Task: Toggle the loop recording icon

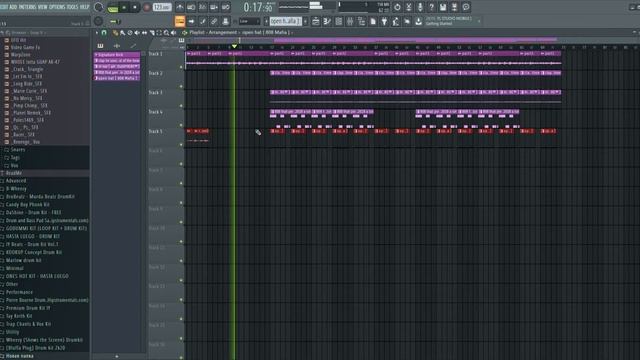Action: click(x=225, y=7)
